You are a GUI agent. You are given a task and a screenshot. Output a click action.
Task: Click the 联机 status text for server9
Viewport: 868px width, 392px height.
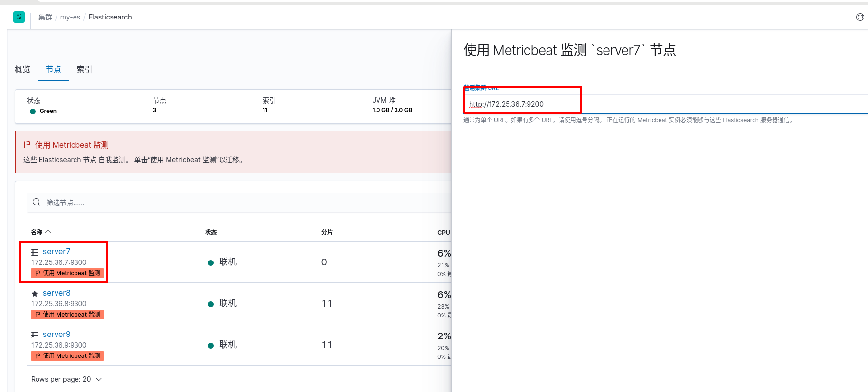coord(228,345)
